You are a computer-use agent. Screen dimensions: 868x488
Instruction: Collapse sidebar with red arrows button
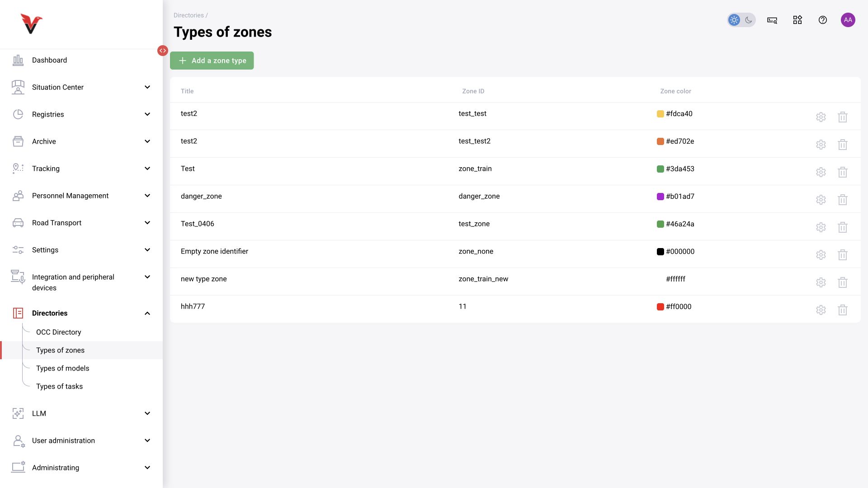(x=163, y=51)
